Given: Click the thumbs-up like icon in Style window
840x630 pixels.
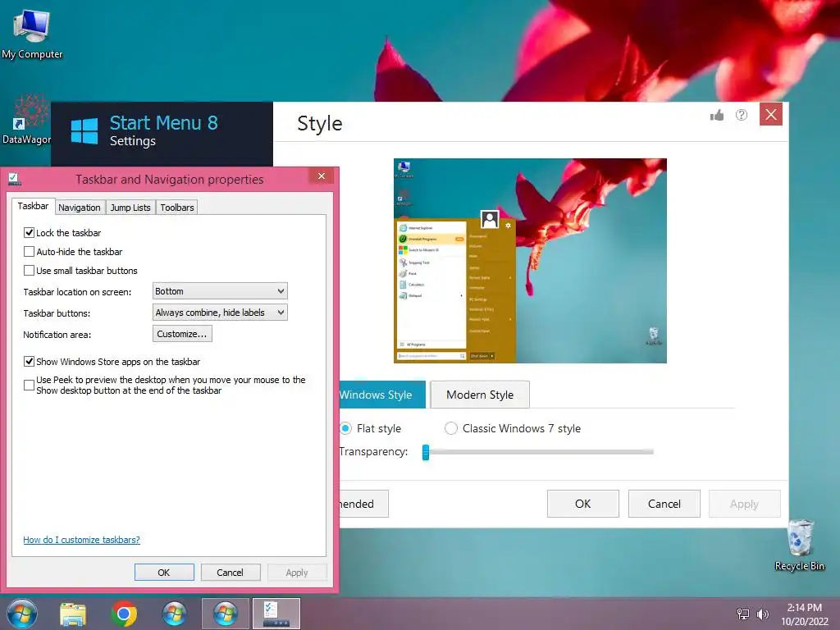Looking at the screenshot, I should pyautogui.click(x=717, y=115).
